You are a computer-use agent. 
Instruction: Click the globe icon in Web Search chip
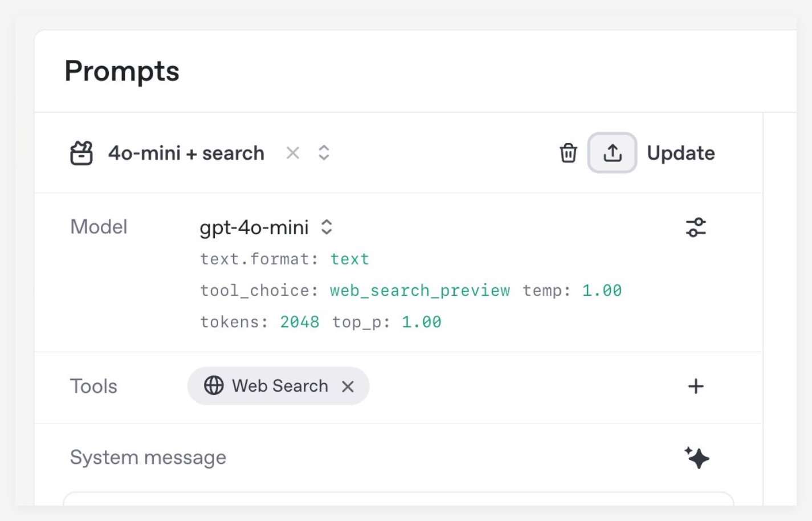(214, 386)
